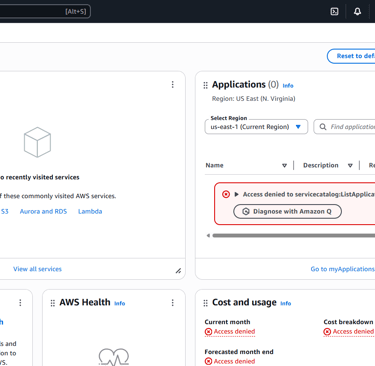Open the Select Region dropdown
This screenshot has height=366, width=375.
click(x=256, y=127)
